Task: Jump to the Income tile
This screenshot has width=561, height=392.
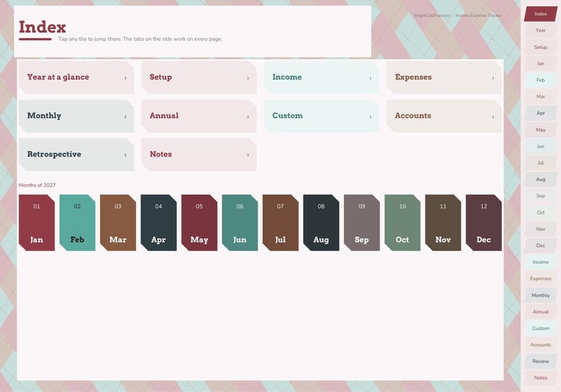Action: point(321,77)
